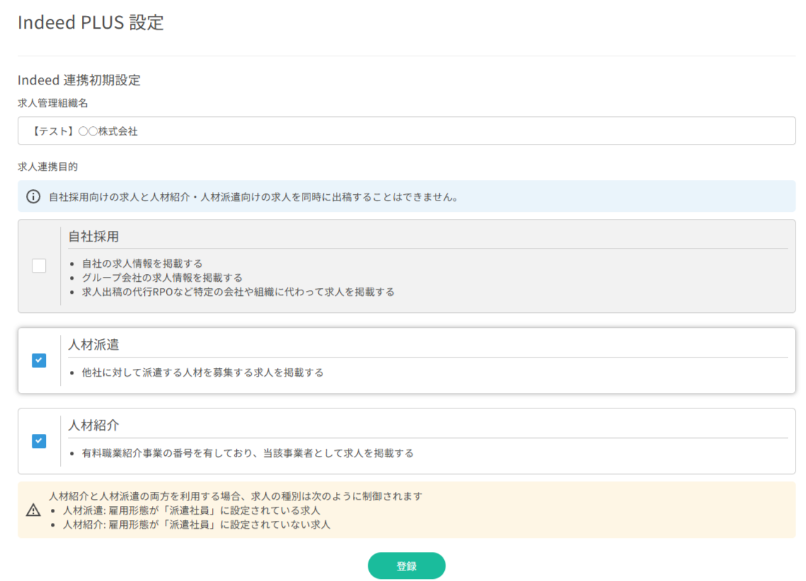This screenshot has height=581, width=806.
Task: Select the 人材派遣 card heading
Action: click(94, 345)
